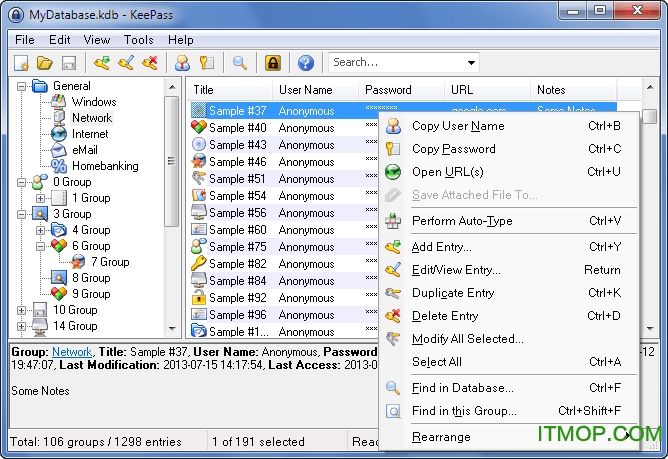Click the eMail envelope icon in tree

[x=59, y=150]
